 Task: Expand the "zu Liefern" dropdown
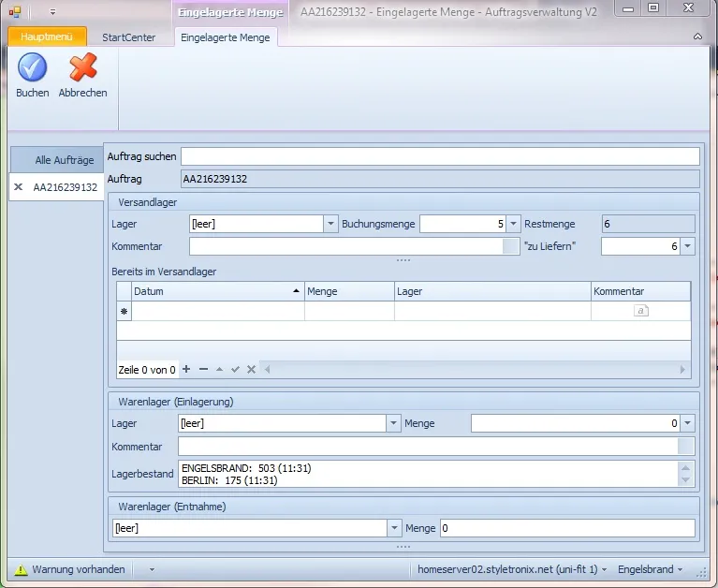pos(687,246)
